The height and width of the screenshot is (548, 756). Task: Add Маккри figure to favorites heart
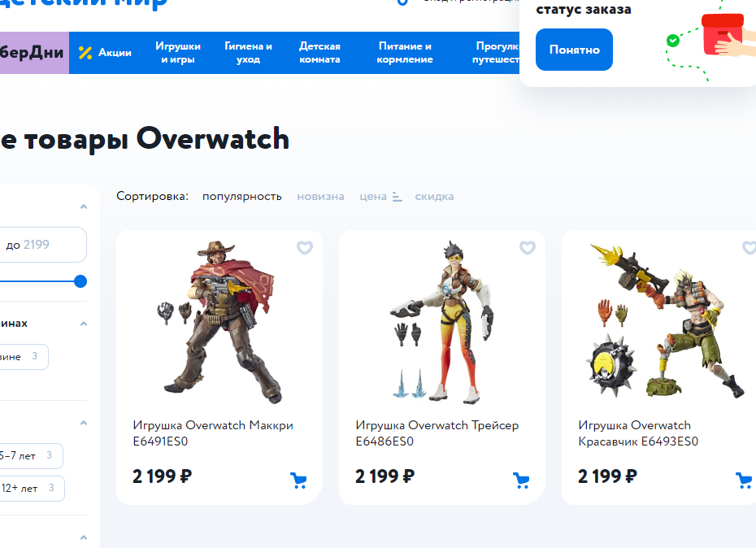305,247
